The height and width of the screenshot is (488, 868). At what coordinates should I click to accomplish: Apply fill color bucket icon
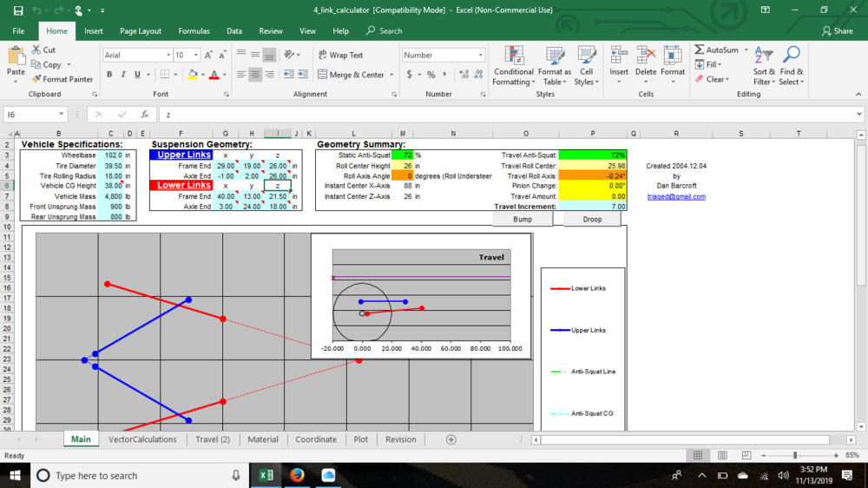[193, 74]
